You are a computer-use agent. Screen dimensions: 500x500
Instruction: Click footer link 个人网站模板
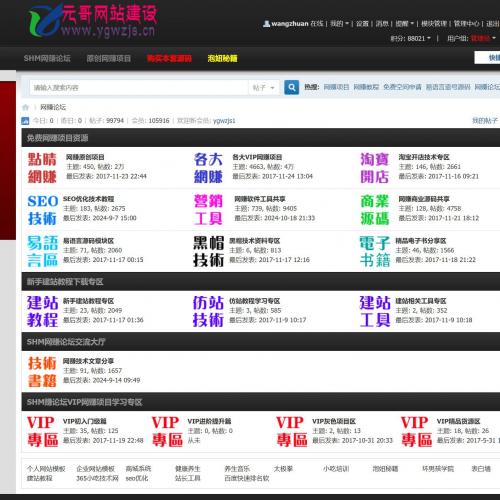tap(46, 469)
